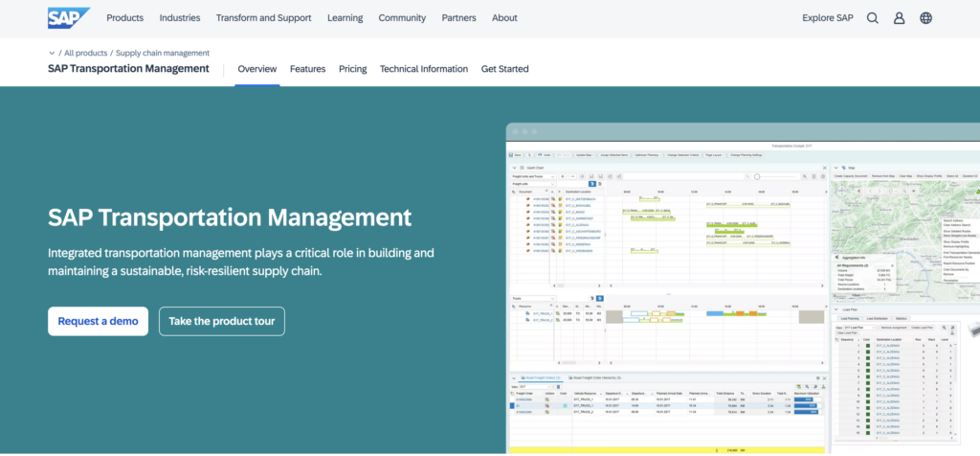Click Take the product tour button
The width and height of the screenshot is (980, 456).
(222, 321)
